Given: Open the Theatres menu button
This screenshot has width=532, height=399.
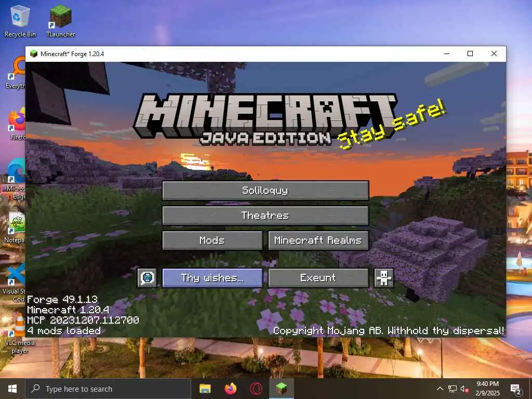Looking at the screenshot, I should (265, 216).
